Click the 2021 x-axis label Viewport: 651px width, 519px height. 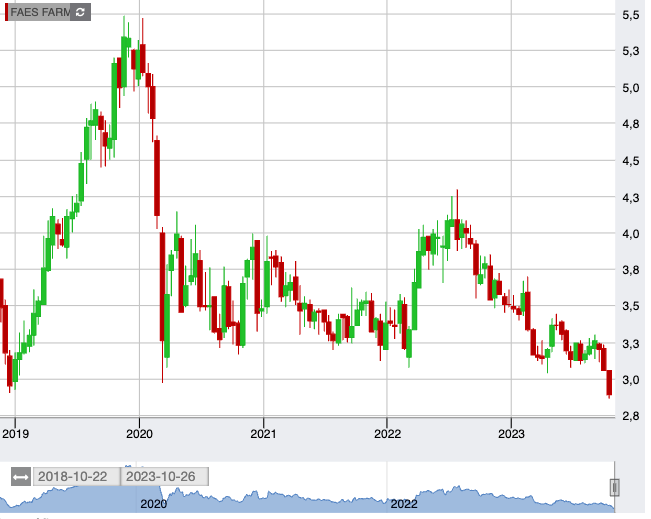coord(263,434)
